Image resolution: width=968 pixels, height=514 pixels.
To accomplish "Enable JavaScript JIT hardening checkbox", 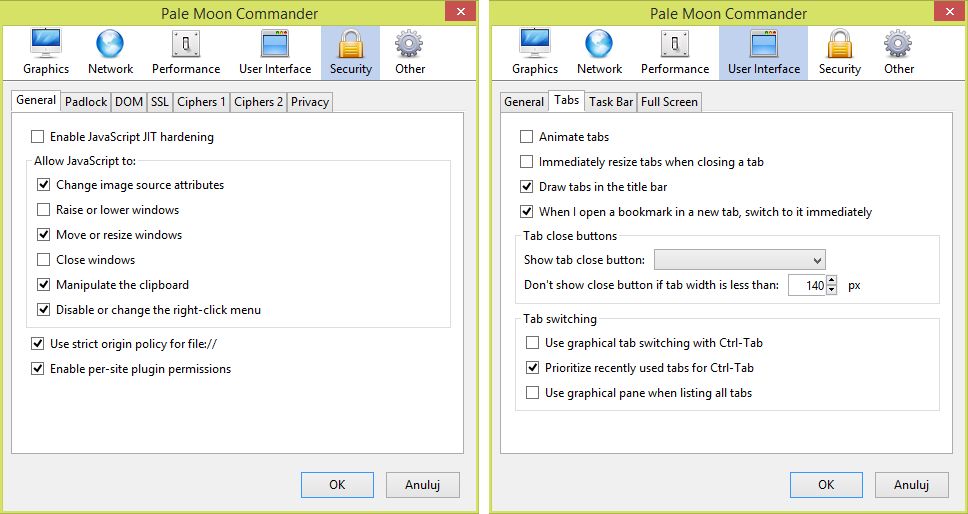I will (38, 136).
